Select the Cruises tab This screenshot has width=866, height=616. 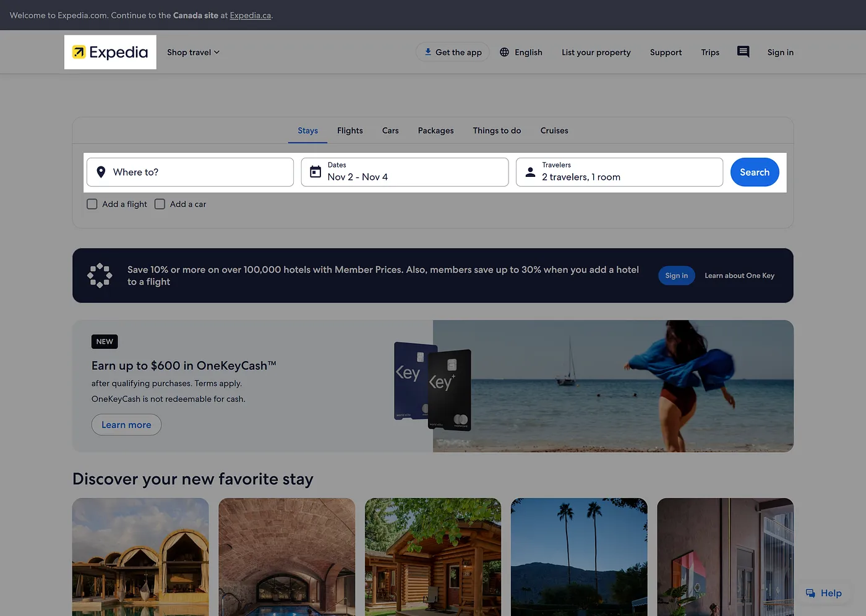(554, 130)
